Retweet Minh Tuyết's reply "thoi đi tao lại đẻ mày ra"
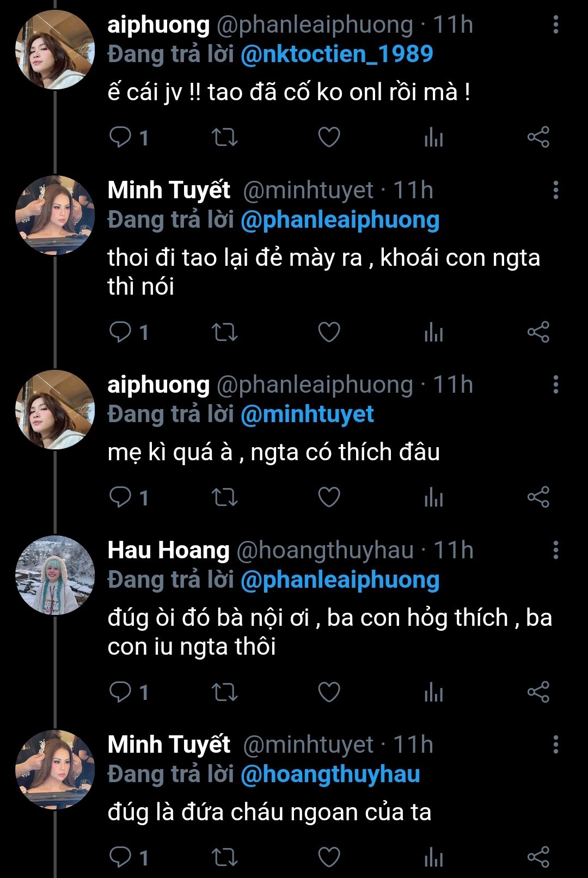The width and height of the screenshot is (588, 878). [224, 332]
